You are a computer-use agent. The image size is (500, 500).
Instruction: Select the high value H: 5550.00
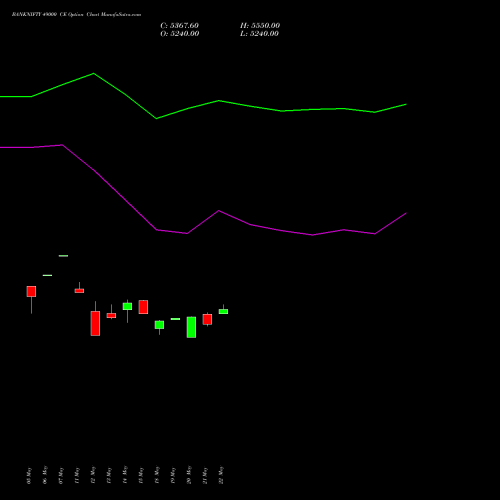260,26
